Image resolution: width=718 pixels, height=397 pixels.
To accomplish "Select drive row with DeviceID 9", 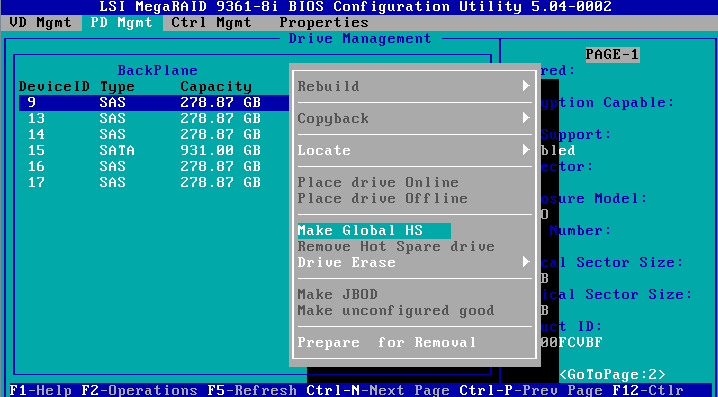I will tap(154, 102).
